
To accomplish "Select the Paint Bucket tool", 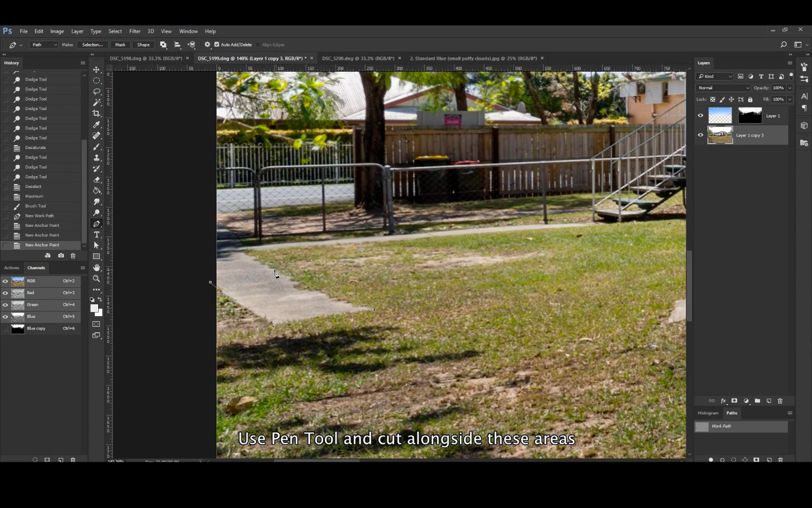I will click(96, 191).
